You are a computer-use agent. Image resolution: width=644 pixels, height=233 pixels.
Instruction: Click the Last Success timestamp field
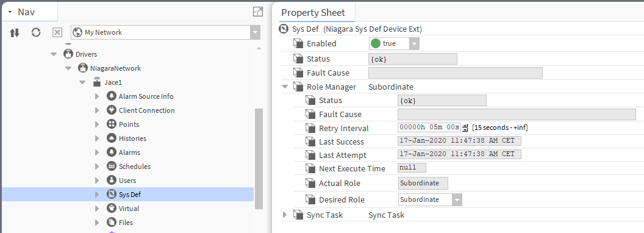pyautogui.click(x=460, y=140)
